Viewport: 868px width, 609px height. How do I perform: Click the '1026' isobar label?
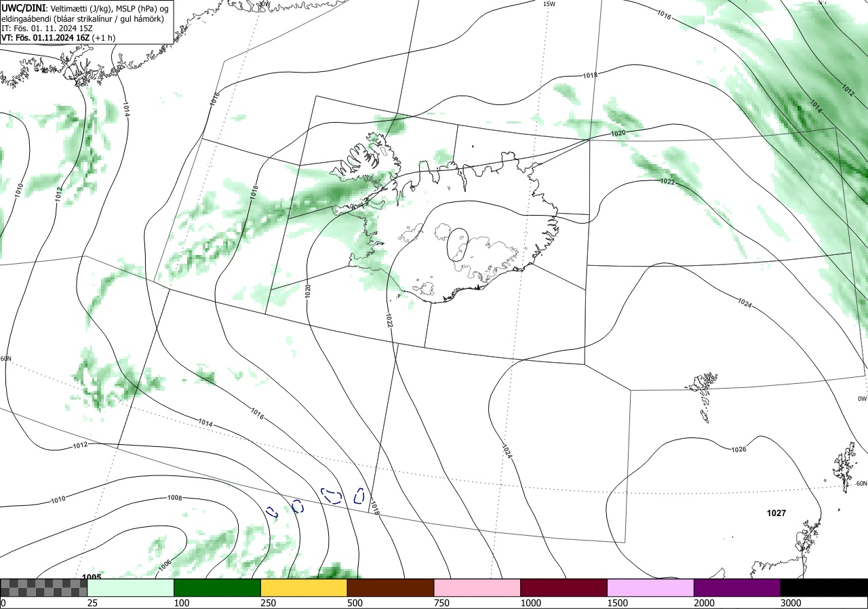739,450
